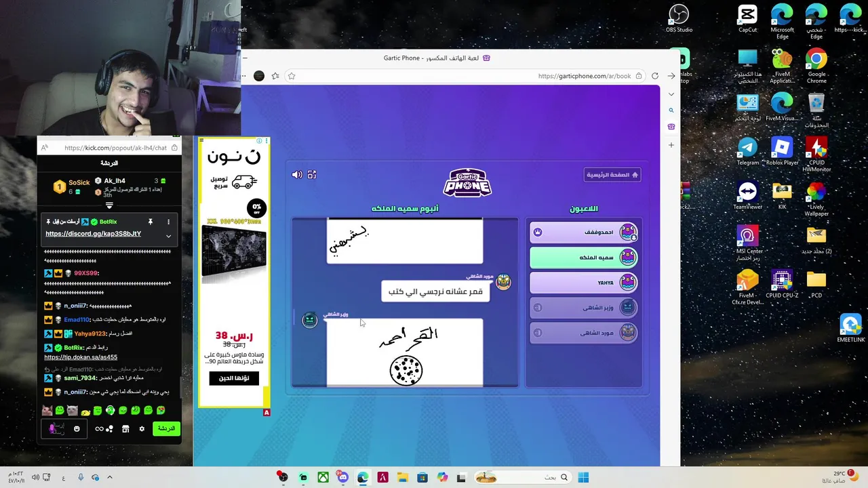Open MSI Center desktop shortcut

coord(747,243)
